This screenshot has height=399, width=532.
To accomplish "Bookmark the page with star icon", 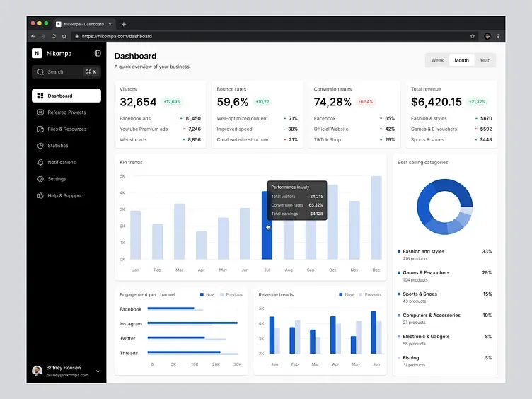I will click(473, 36).
